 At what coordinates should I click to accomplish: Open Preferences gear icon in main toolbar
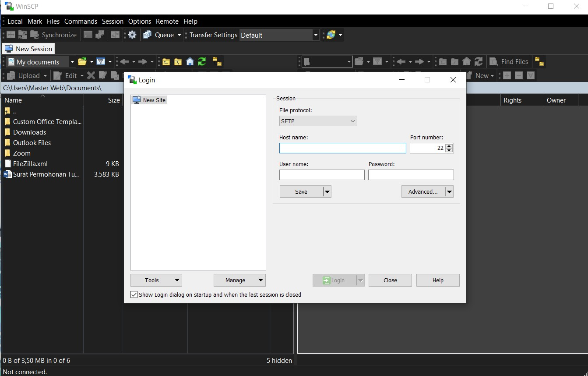click(132, 35)
